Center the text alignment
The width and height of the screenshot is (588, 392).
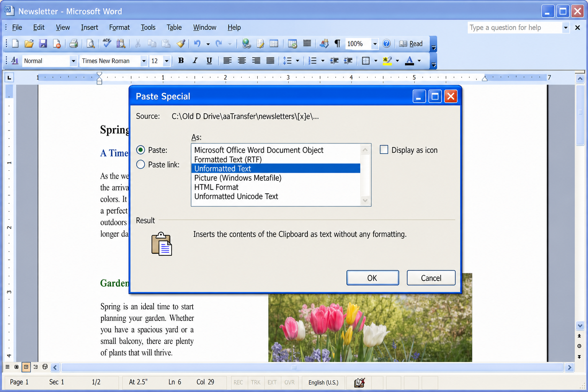click(x=242, y=60)
